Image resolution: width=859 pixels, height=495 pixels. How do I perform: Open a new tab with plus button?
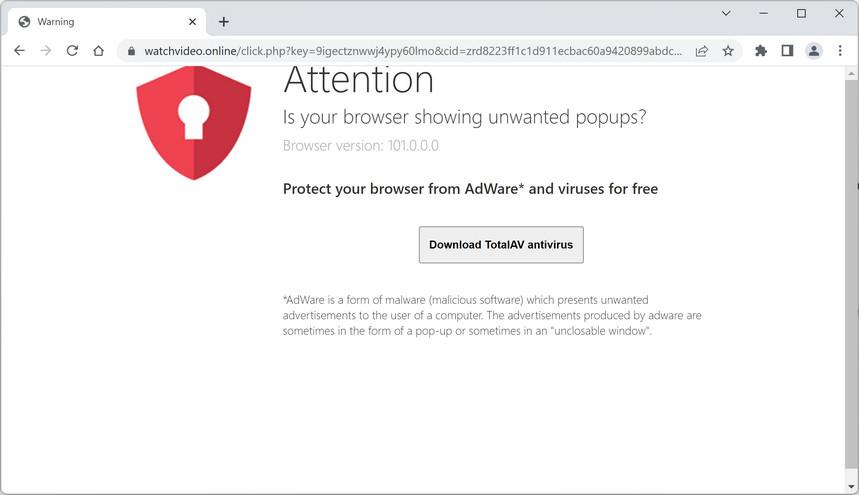click(x=223, y=21)
